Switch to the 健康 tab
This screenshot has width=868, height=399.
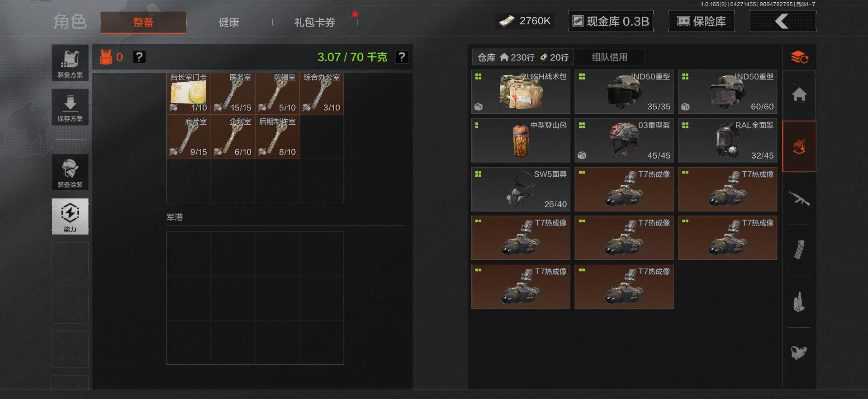coord(229,22)
